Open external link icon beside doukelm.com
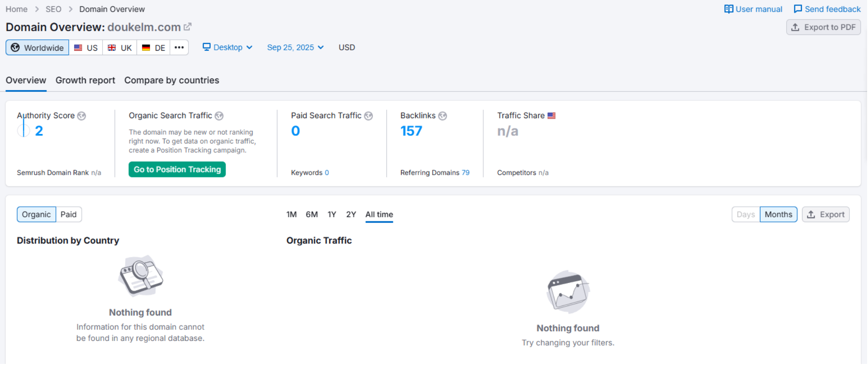Viewport: 868px width, 392px height. pos(188,27)
